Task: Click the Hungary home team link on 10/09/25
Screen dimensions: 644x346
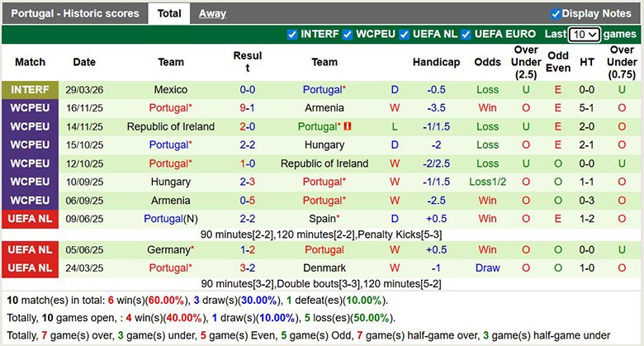Action: point(171,182)
